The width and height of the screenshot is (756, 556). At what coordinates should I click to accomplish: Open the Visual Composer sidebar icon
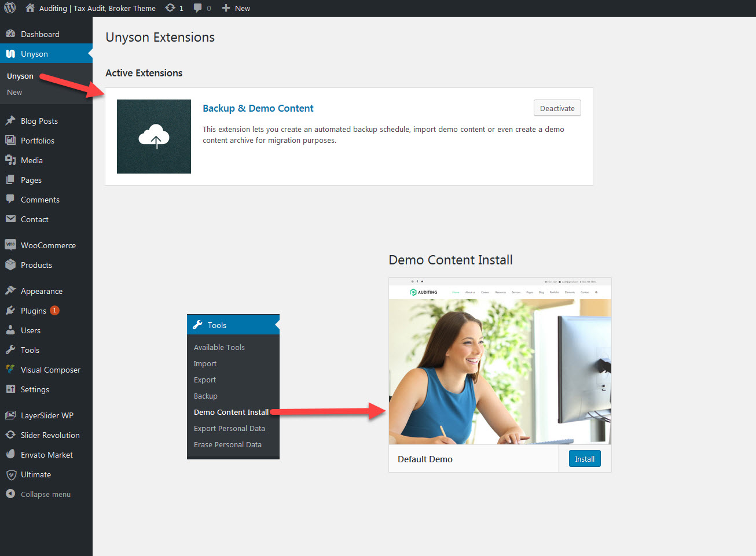(x=10, y=369)
